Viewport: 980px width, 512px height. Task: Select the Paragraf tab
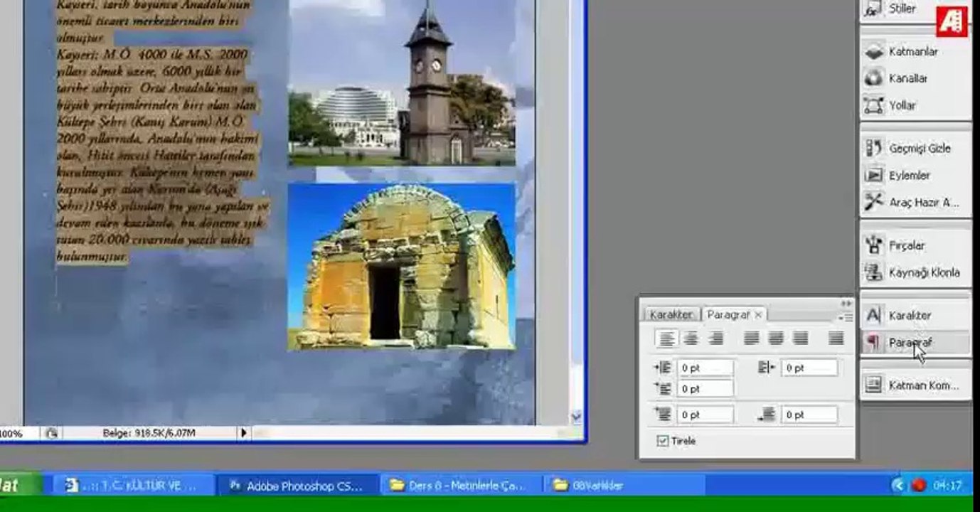pos(728,314)
